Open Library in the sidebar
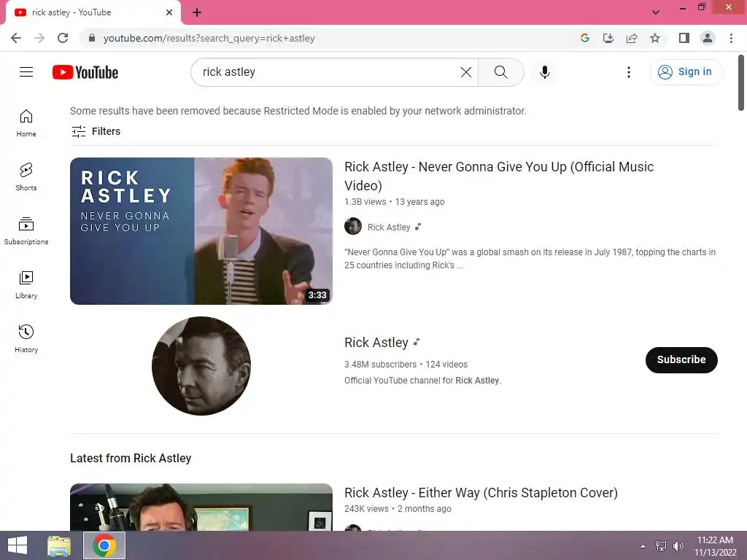The width and height of the screenshot is (747, 560). pos(26,285)
